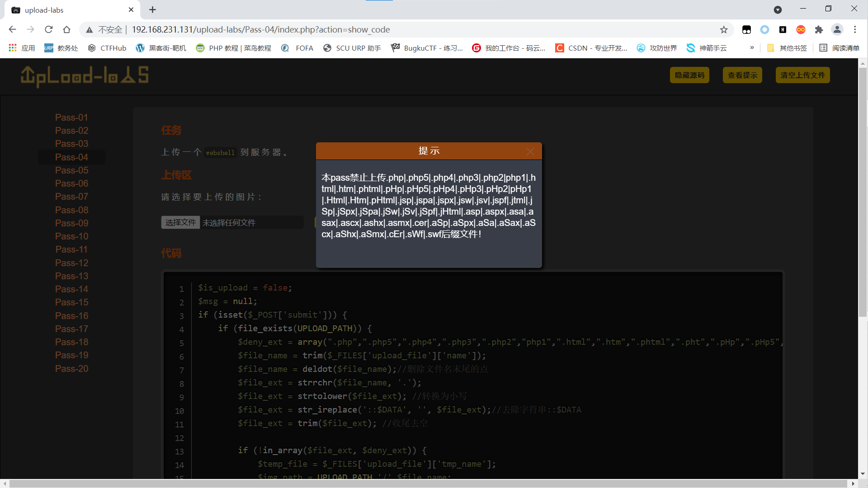The image size is (868, 488).
Task: Open Pass-14 in the sidebar
Action: click(x=71, y=289)
